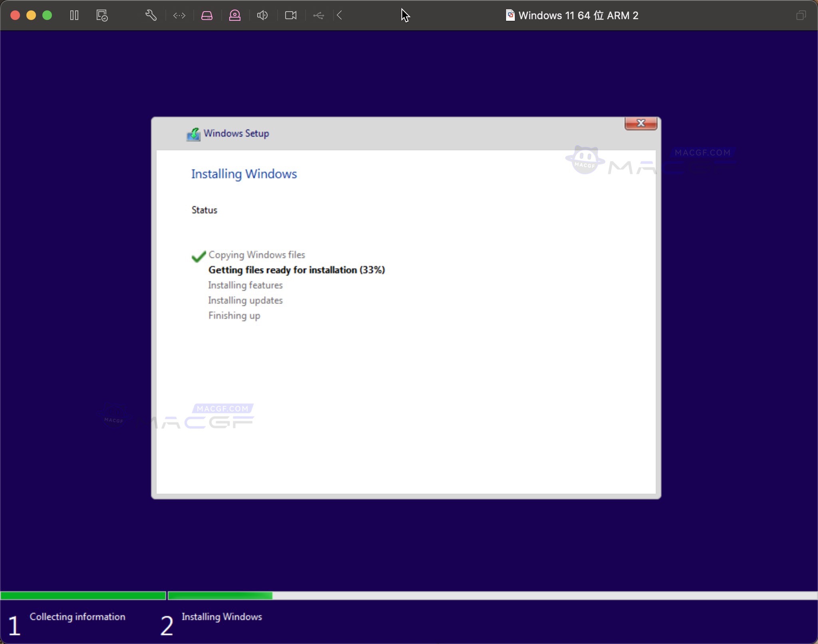Select step 2 Installing Windows
Viewport: 818px width, 644px height.
222,617
